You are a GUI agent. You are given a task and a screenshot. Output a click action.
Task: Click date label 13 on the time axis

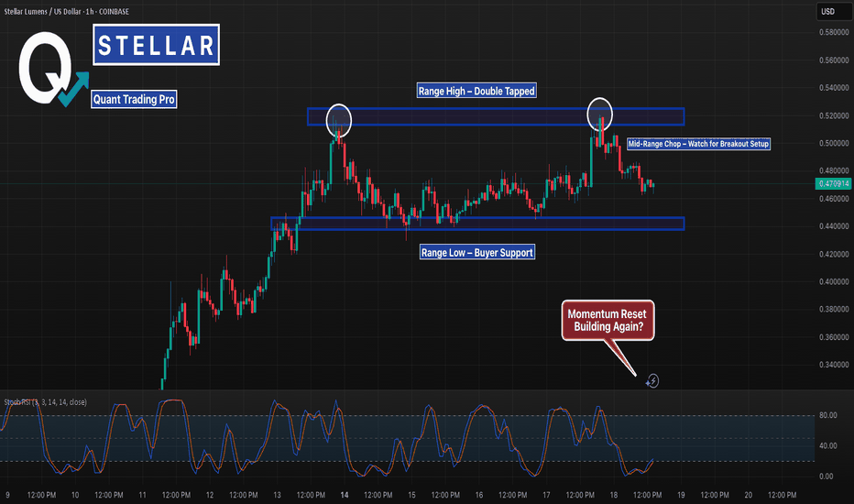[277, 495]
